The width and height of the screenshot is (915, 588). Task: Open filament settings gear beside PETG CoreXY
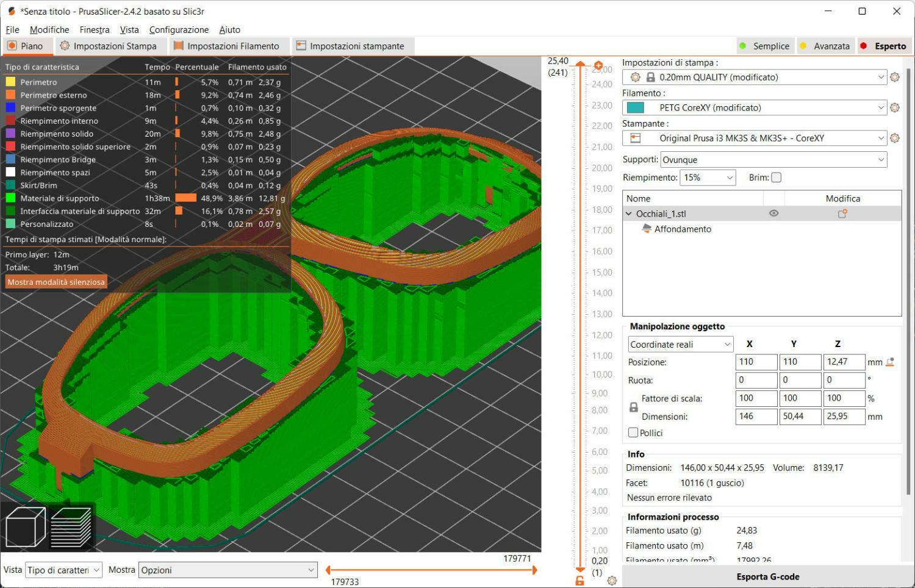895,108
